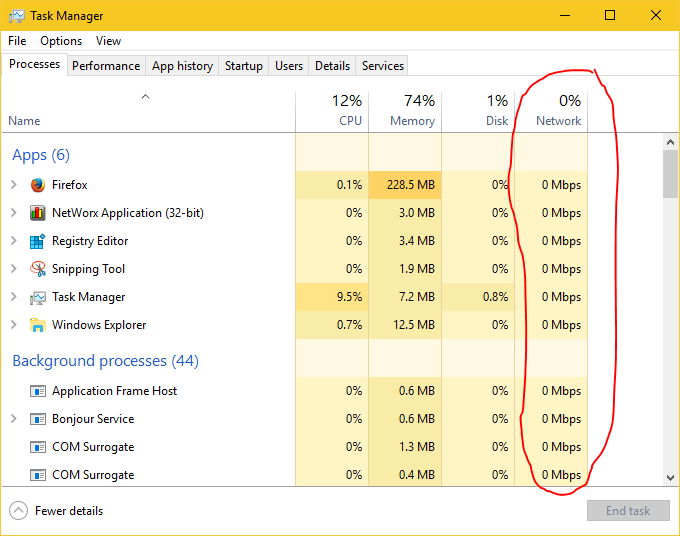This screenshot has width=680, height=536.
Task: Select NetWorx Application (32-bit) name
Action: (x=128, y=213)
